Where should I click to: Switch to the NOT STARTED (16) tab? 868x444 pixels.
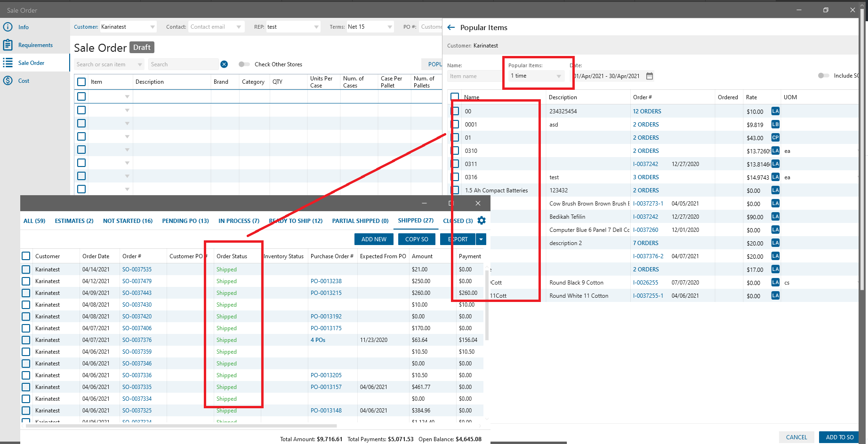[x=128, y=221]
